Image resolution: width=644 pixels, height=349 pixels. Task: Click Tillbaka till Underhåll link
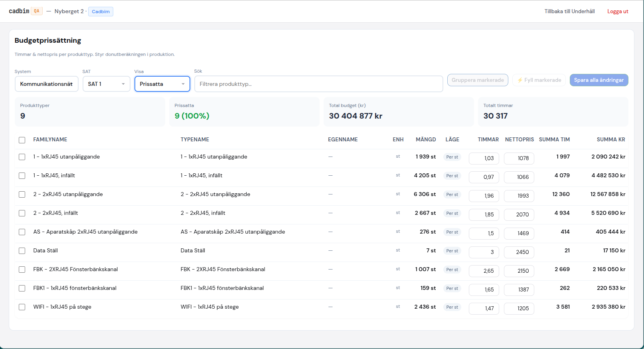tap(569, 11)
